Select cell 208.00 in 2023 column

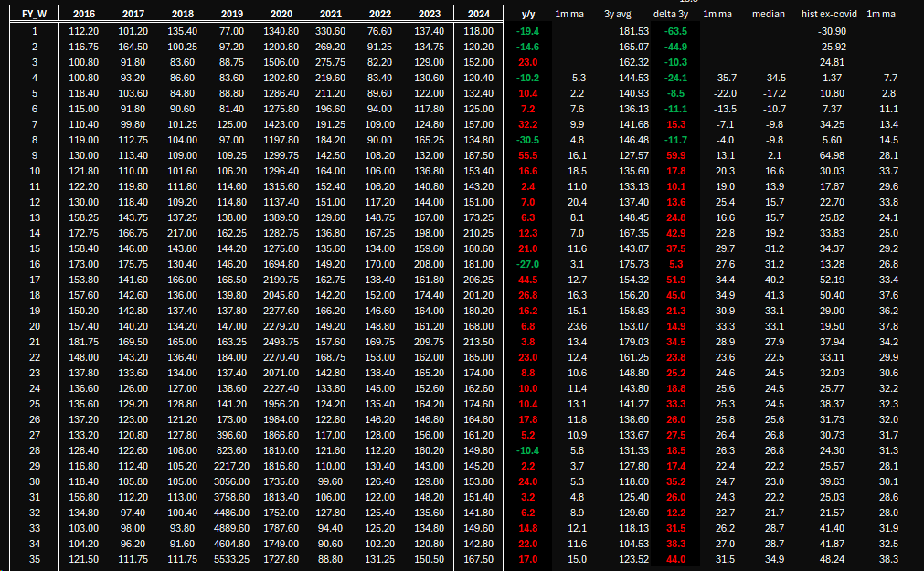pyautogui.click(x=429, y=264)
